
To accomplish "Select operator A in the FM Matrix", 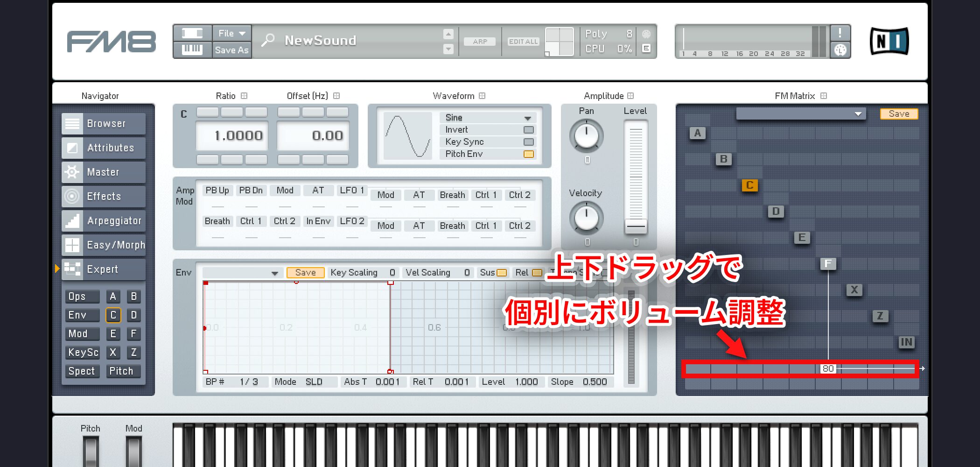I will tap(698, 133).
